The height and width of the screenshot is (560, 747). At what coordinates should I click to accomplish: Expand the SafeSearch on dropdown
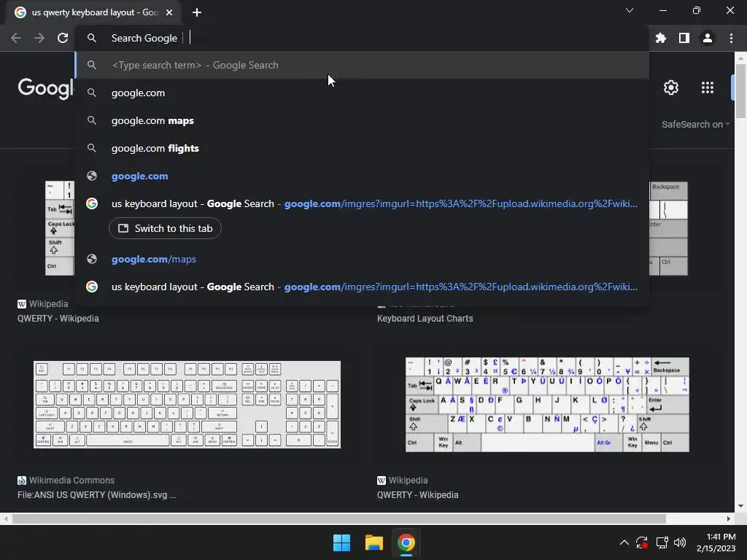(695, 124)
